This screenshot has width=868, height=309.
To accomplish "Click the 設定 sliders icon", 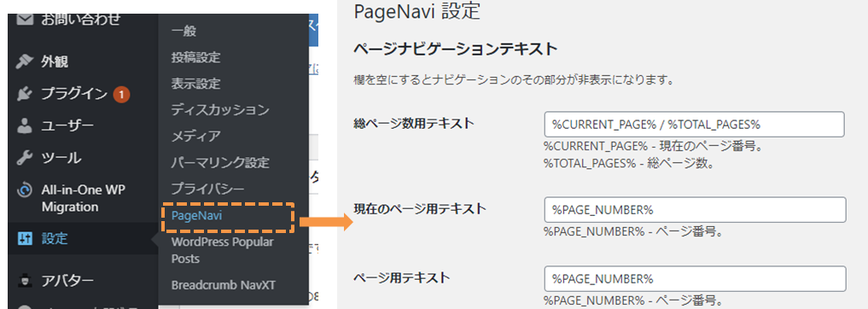I will click(25, 239).
